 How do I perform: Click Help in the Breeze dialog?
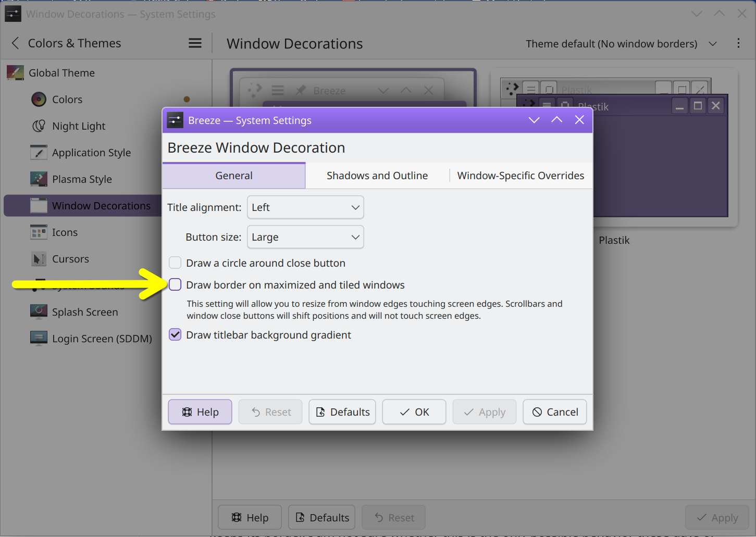pyautogui.click(x=200, y=412)
